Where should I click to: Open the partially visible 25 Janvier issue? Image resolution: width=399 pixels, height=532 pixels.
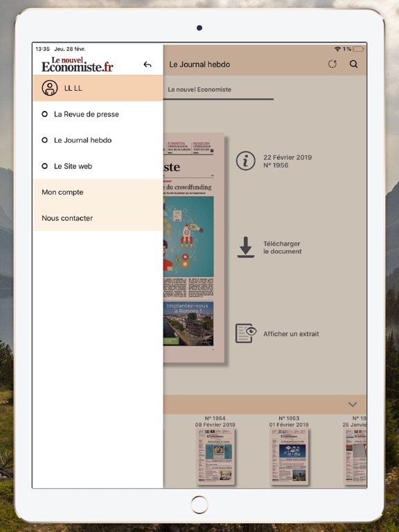(355, 456)
